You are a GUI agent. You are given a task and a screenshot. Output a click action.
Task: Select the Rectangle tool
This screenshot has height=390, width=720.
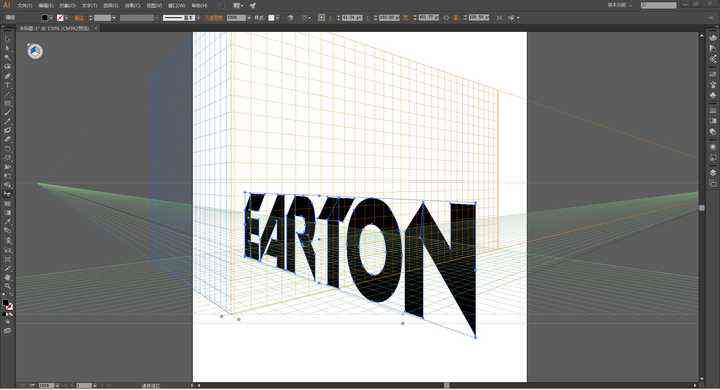[x=7, y=103]
